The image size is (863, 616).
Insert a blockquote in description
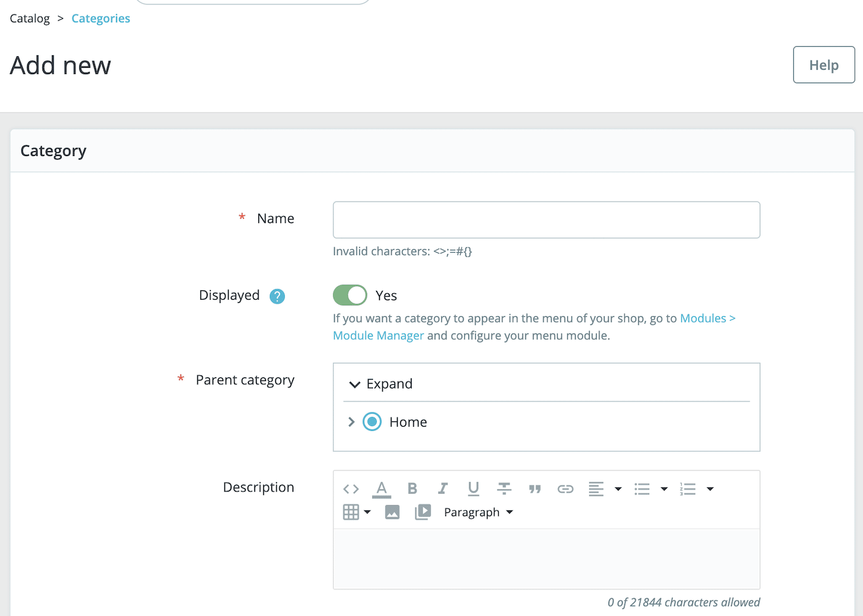[x=534, y=489]
